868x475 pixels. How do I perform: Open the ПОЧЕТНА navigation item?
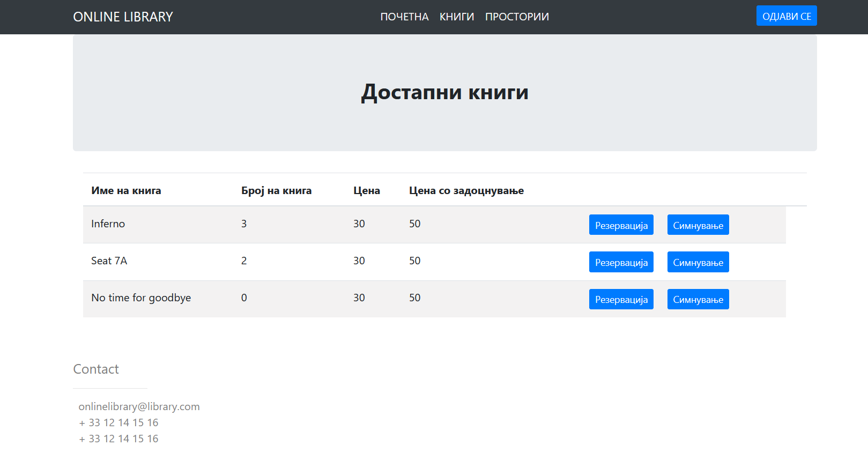pyautogui.click(x=404, y=17)
